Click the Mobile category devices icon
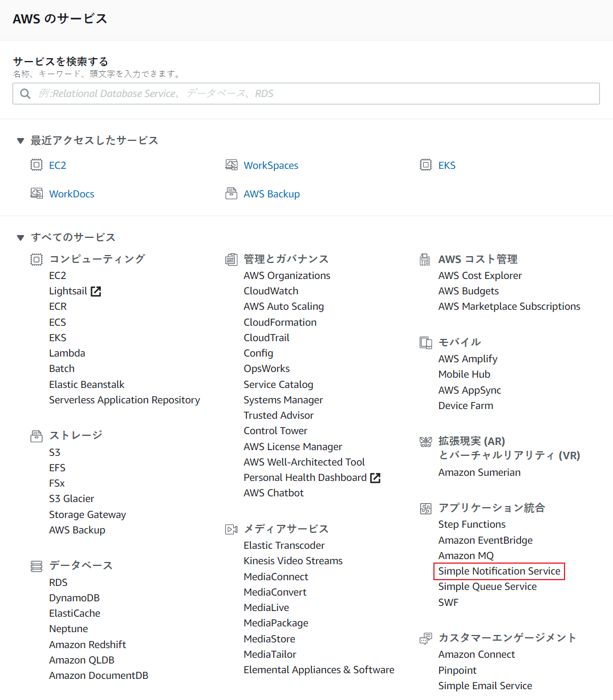This screenshot has height=700, width=613. tap(425, 343)
